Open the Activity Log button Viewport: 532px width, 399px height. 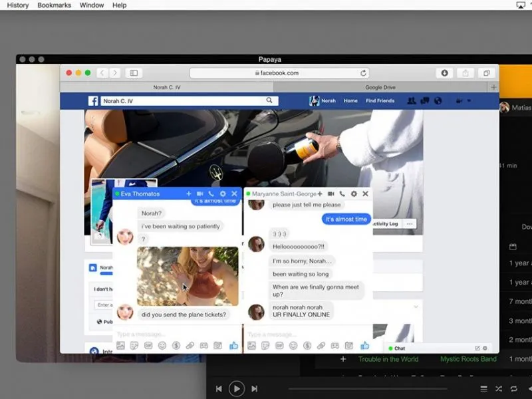[x=387, y=224]
